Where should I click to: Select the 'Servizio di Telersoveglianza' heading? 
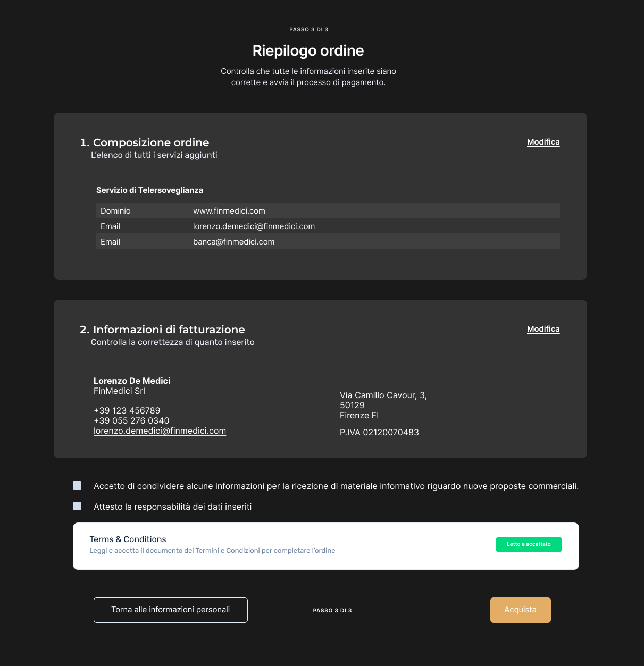coord(149,190)
